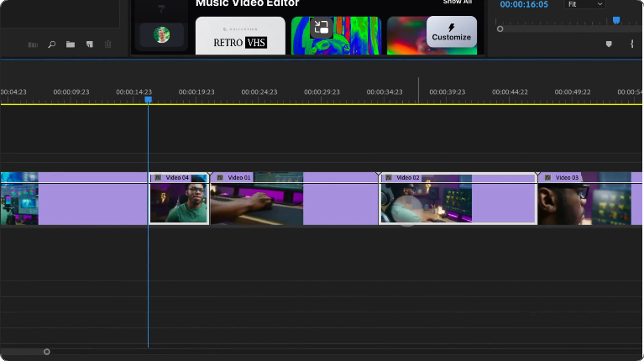644x361 pixels.
Task: Toggle the fx badge on Video 01 clip
Action: [x=220, y=178]
